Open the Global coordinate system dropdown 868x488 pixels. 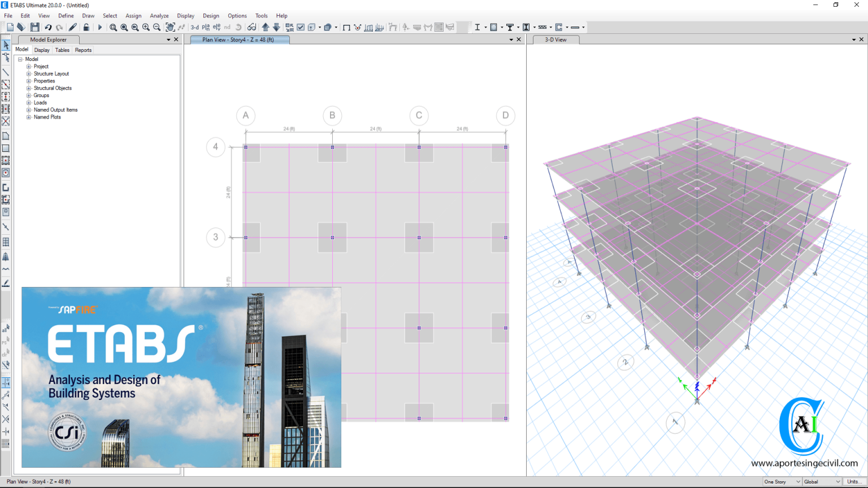tap(822, 482)
